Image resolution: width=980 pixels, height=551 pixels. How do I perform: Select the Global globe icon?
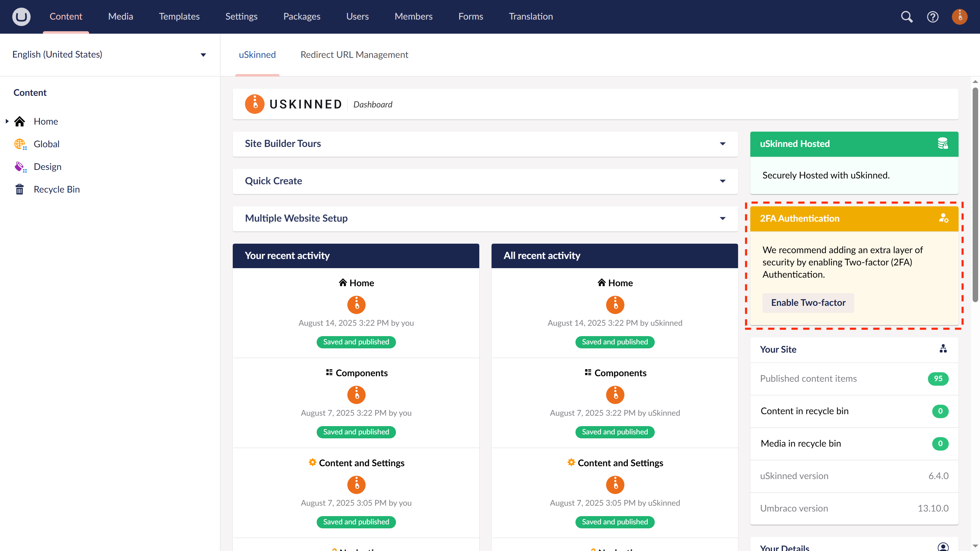tap(20, 144)
